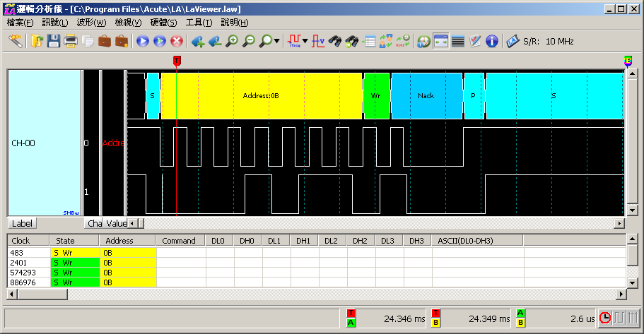The height and width of the screenshot is (334, 644).
Task: Click the green Wr decode segment
Action: pyautogui.click(x=377, y=96)
